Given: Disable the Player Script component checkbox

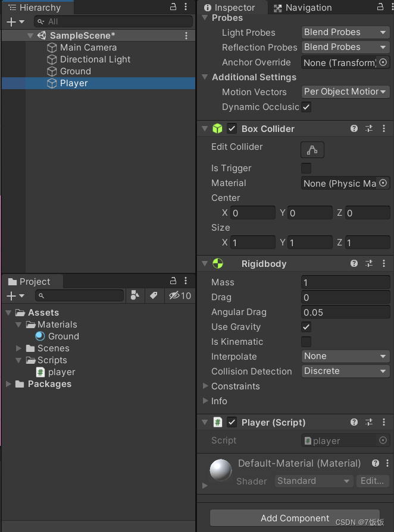Looking at the screenshot, I should [232, 423].
